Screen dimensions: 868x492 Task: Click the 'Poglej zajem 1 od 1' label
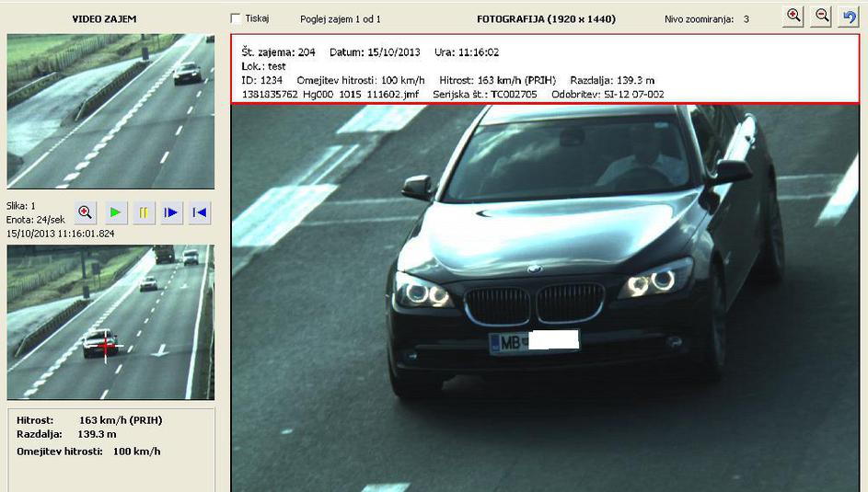pyautogui.click(x=340, y=18)
